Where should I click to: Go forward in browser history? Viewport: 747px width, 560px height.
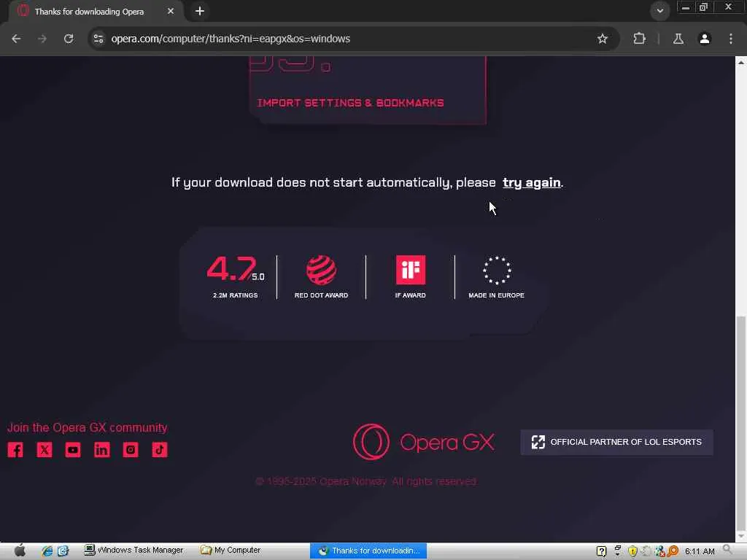click(x=42, y=39)
